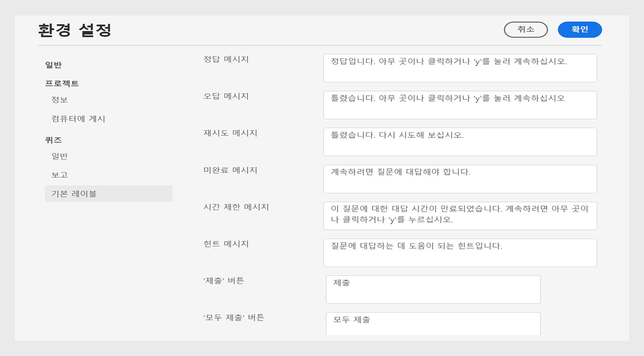Open 정보 under 프로젝트
The image size is (644, 356).
(x=60, y=100)
